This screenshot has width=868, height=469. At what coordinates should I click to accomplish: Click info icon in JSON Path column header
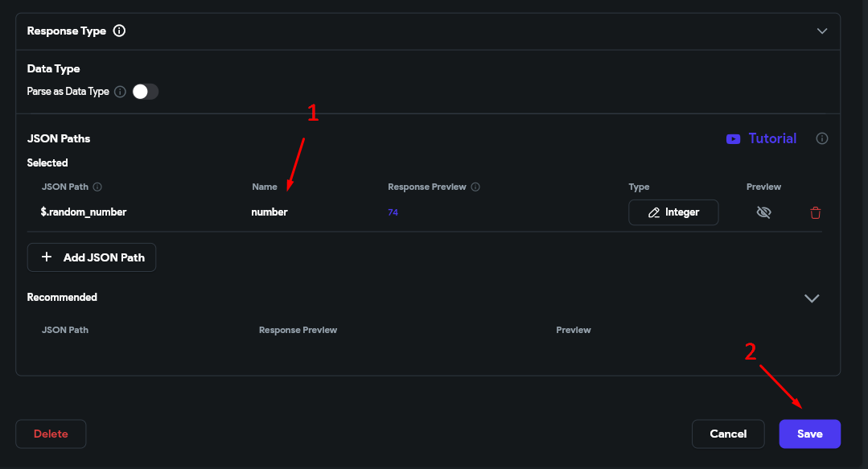pyautogui.click(x=97, y=187)
